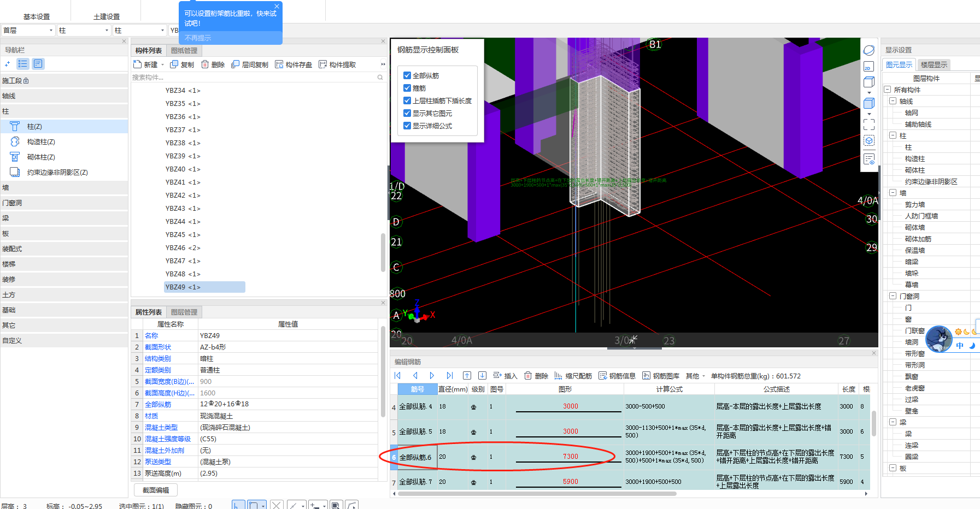
Task: Collapse 梁 node in display settings
Action: click(x=893, y=422)
